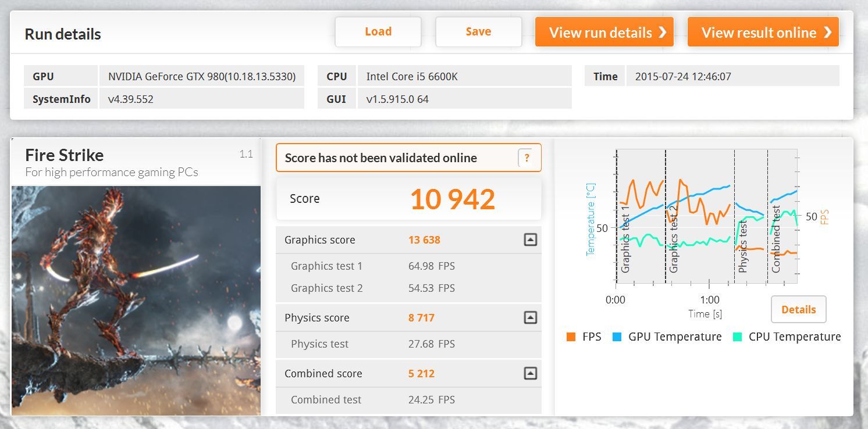Click the SystemInfo version v4.39.552
Screen dimensions: 868x429
click(x=131, y=99)
